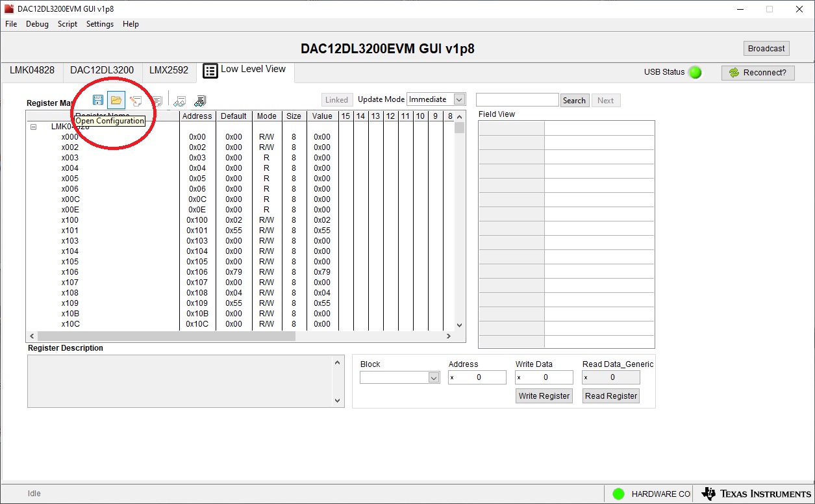Click the Broadcast button

click(766, 49)
